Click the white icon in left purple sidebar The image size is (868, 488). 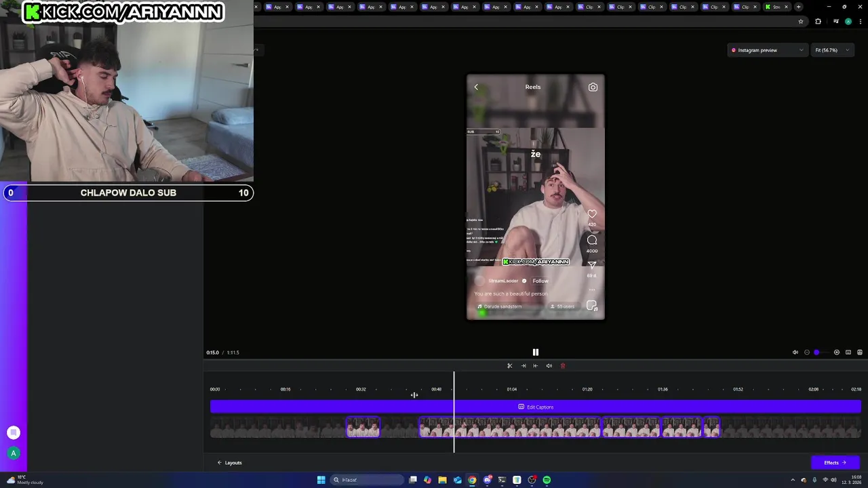(13, 432)
